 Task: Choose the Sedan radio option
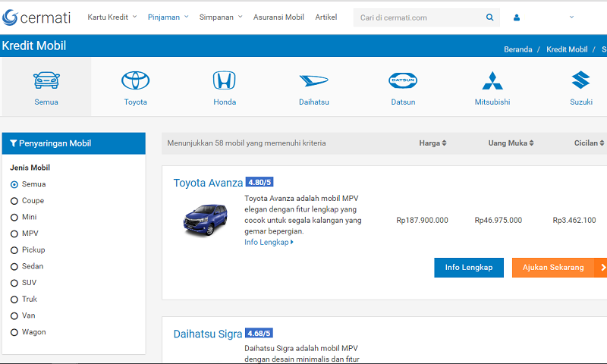(x=14, y=266)
